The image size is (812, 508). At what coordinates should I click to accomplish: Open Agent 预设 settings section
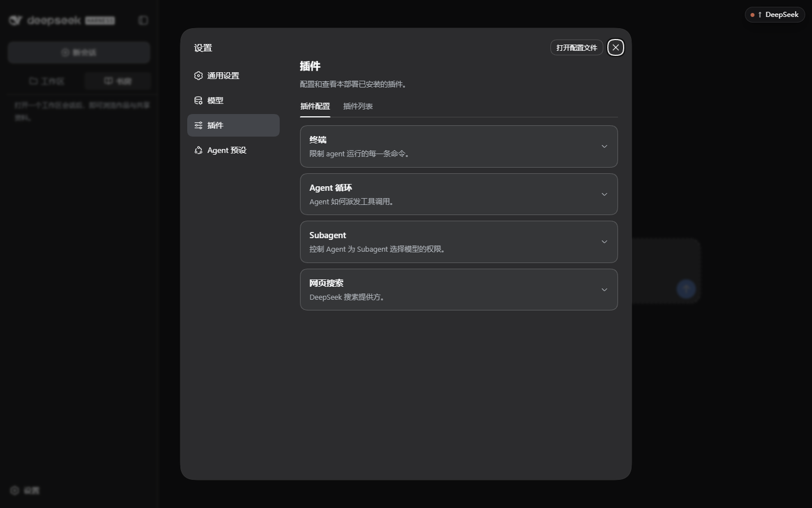[x=233, y=150]
